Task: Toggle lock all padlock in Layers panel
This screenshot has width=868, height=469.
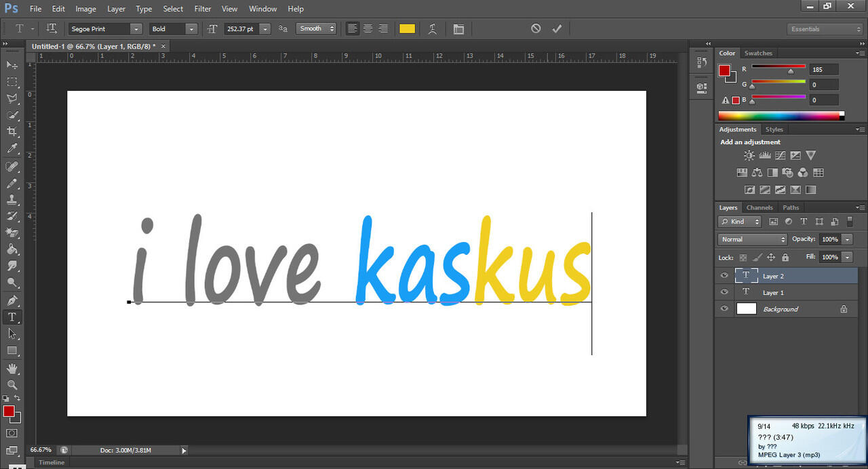Action: 785,258
